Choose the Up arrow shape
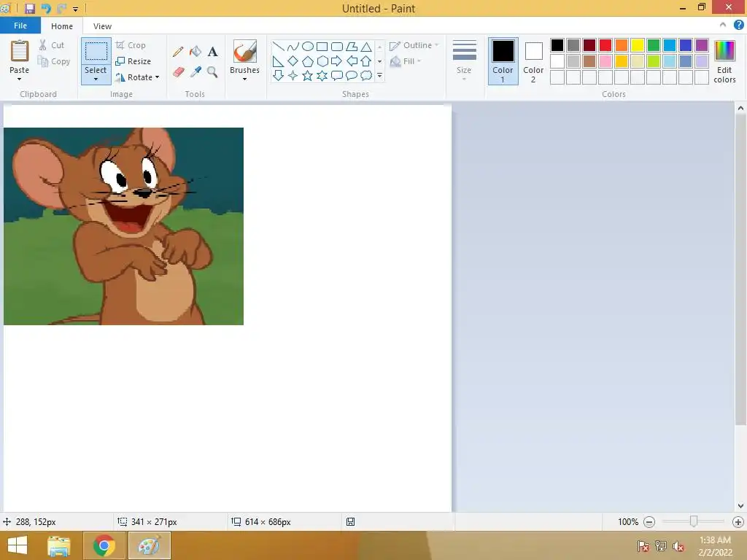The width and height of the screenshot is (747, 560). pyautogui.click(x=366, y=61)
